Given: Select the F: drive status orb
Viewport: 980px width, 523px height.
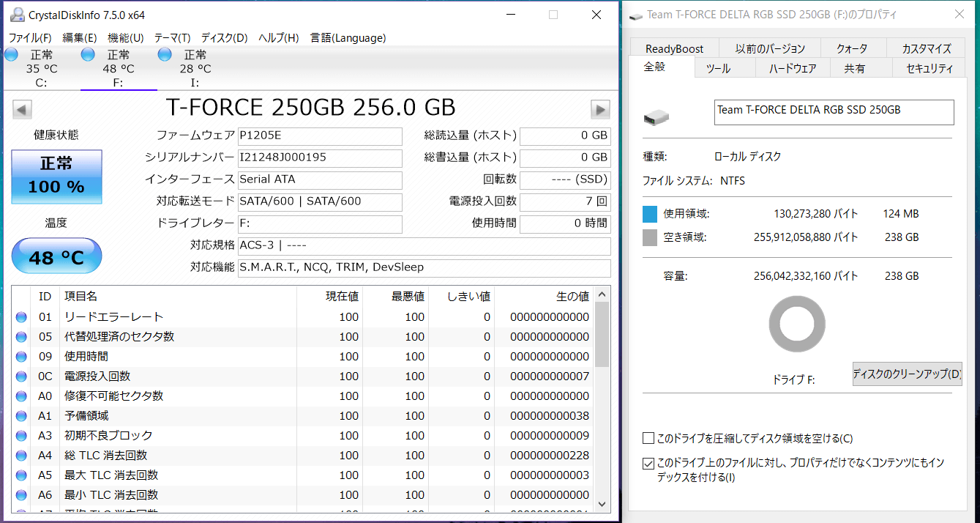Looking at the screenshot, I should 88,54.
